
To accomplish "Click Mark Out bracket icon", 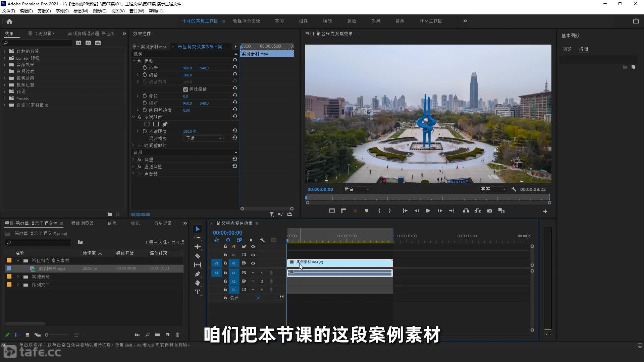I will (390, 211).
